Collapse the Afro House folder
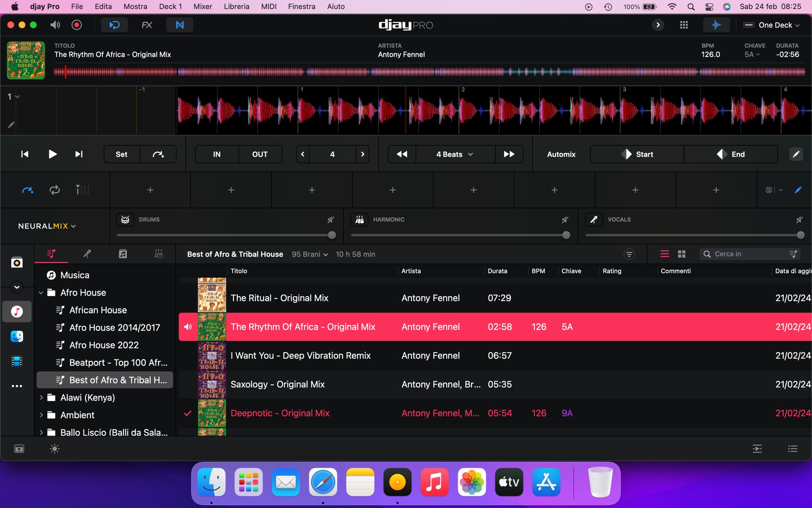Image resolution: width=812 pixels, height=508 pixels. [41, 293]
